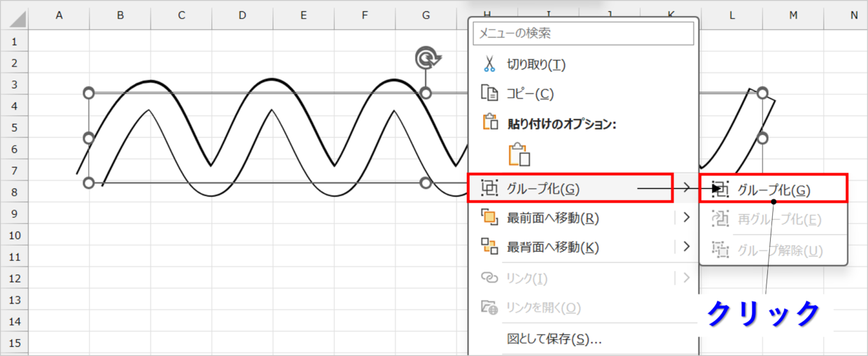Select column E header
This screenshot has height=356, width=868.
pyautogui.click(x=303, y=15)
